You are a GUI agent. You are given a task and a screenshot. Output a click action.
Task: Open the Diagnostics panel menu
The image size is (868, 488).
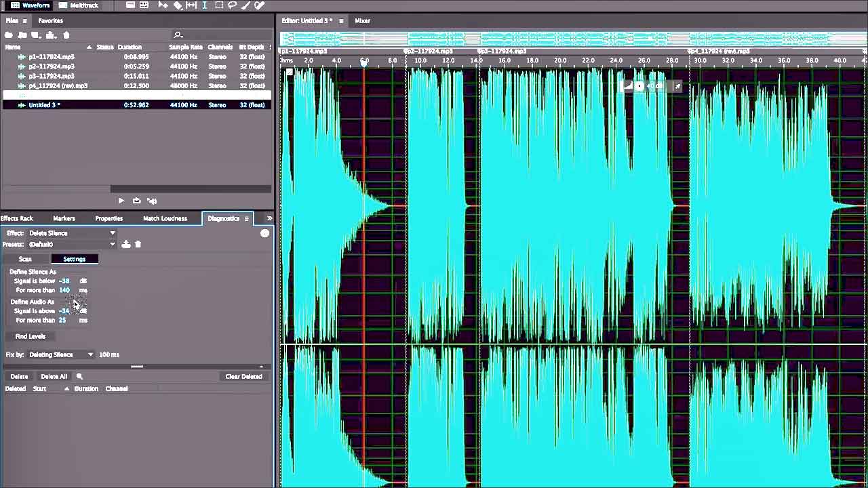pos(246,218)
